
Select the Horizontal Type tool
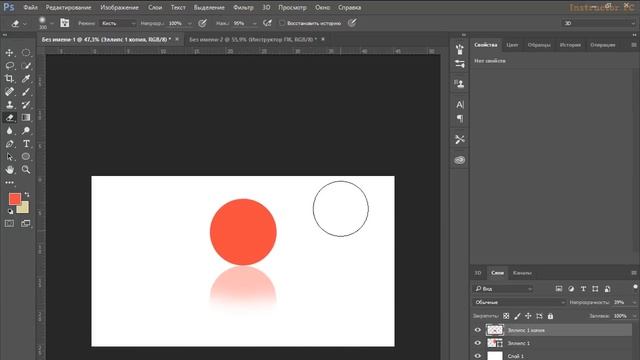(x=26, y=144)
